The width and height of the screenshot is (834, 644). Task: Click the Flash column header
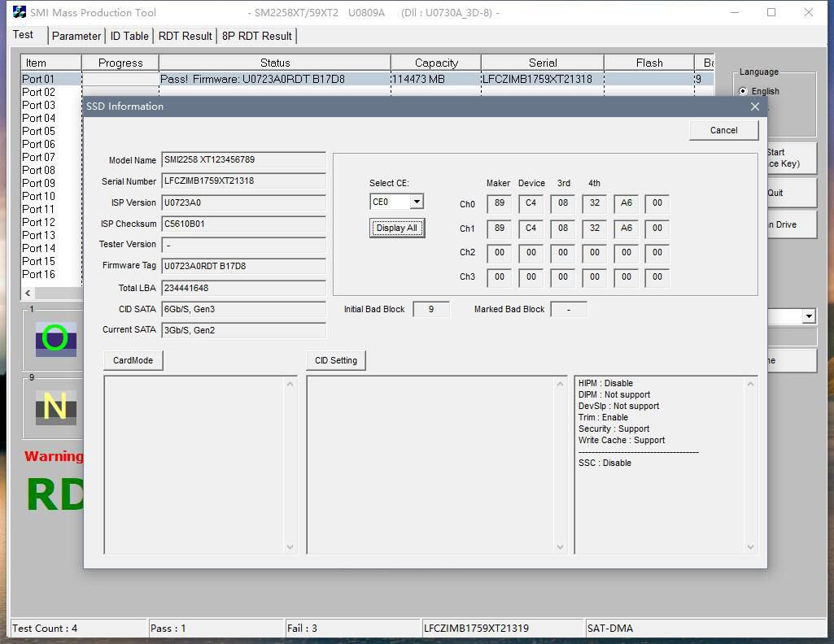click(x=649, y=63)
